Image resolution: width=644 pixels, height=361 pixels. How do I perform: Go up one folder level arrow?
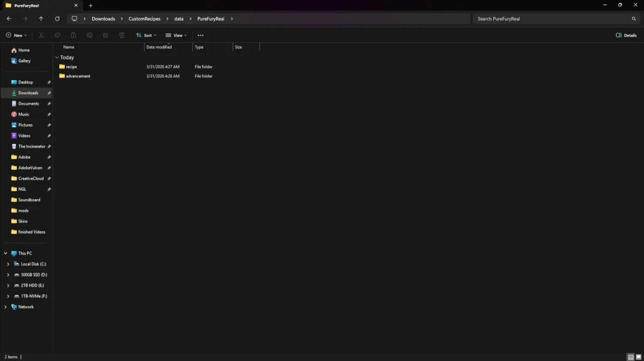click(x=41, y=19)
